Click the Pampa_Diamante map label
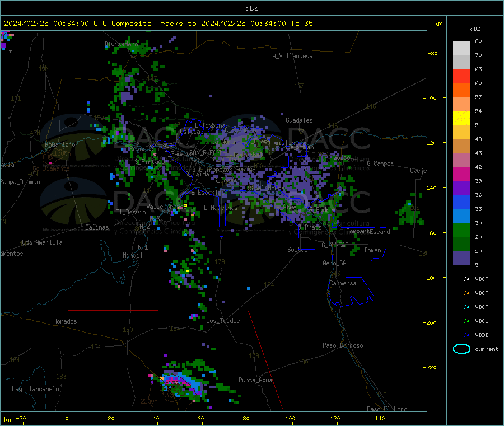Screen dimensions: 504x426 23,182
